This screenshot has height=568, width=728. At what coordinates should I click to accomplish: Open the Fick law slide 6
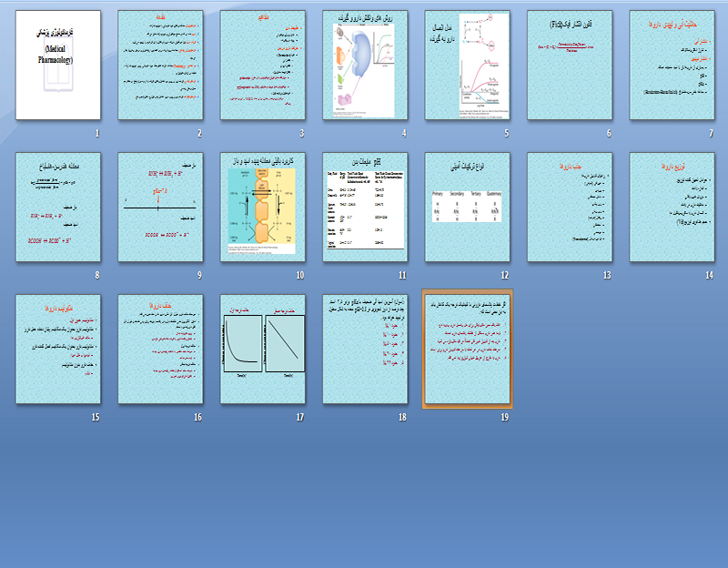tap(570, 66)
